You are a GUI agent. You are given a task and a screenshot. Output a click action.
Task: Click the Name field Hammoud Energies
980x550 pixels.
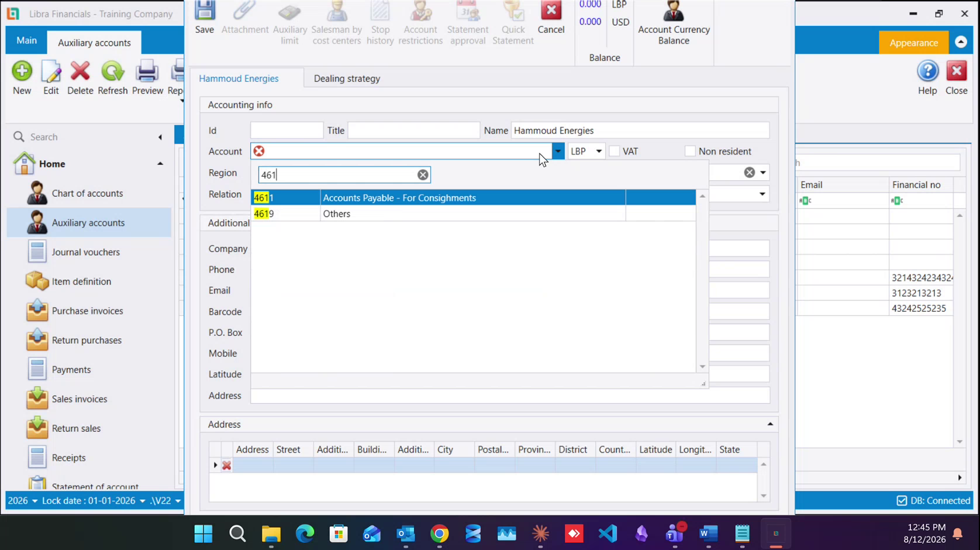pyautogui.click(x=640, y=130)
